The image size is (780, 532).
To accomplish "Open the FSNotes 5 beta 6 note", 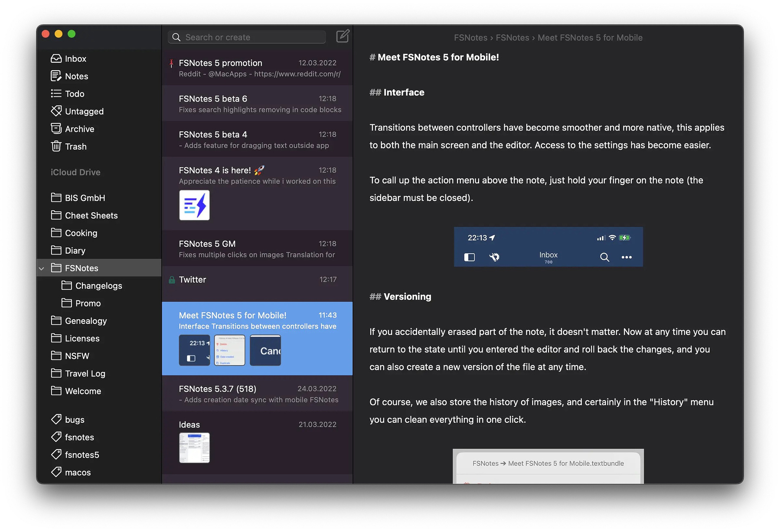I will tap(257, 104).
